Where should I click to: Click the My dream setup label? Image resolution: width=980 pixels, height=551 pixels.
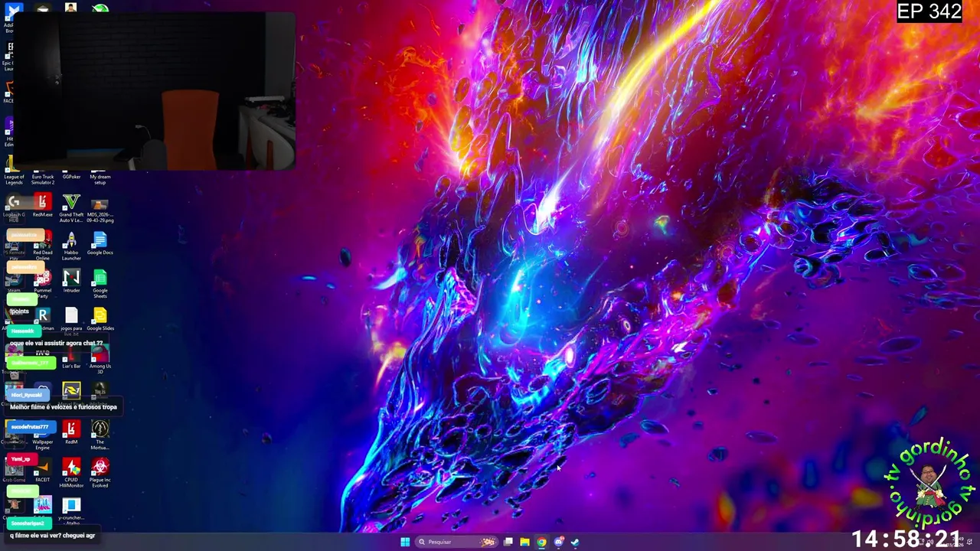tap(100, 180)
